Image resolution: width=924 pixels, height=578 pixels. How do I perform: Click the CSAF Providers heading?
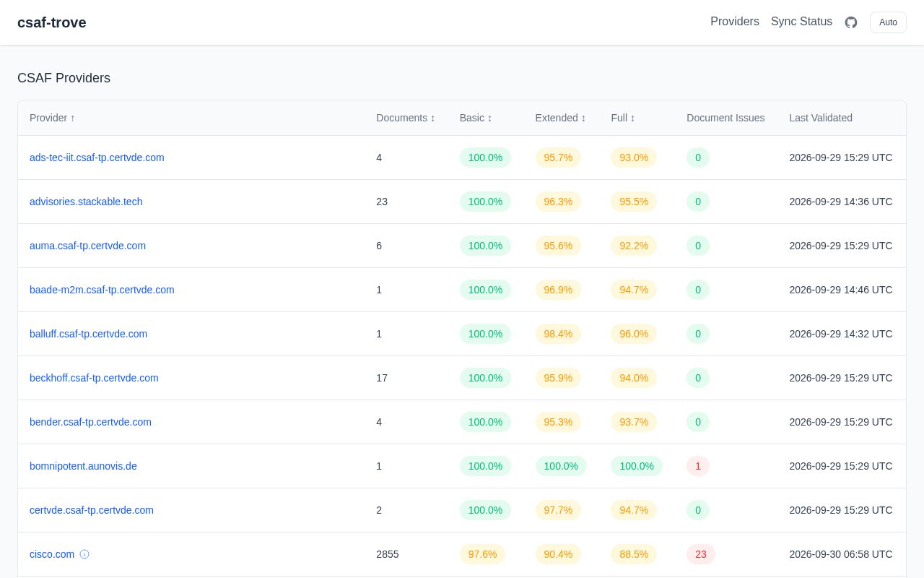[x=64, y=78]
